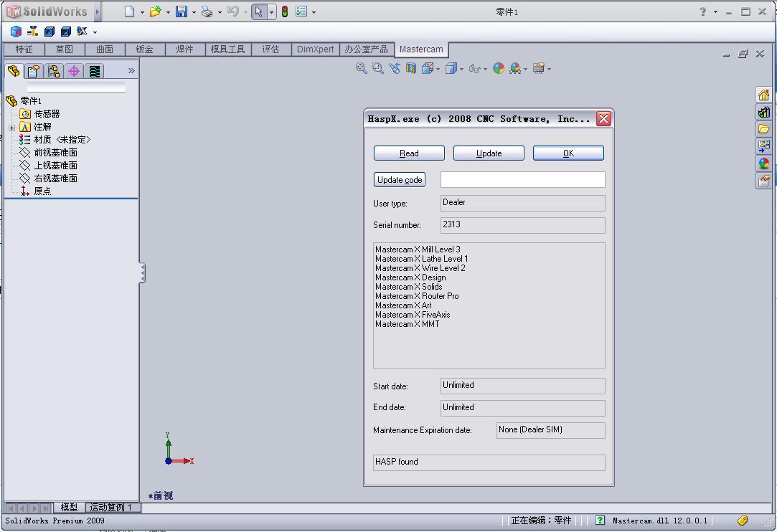Open the FeatureManager design tree tab
The height and width of the screenshot is (532, 777).
[14, 71]
